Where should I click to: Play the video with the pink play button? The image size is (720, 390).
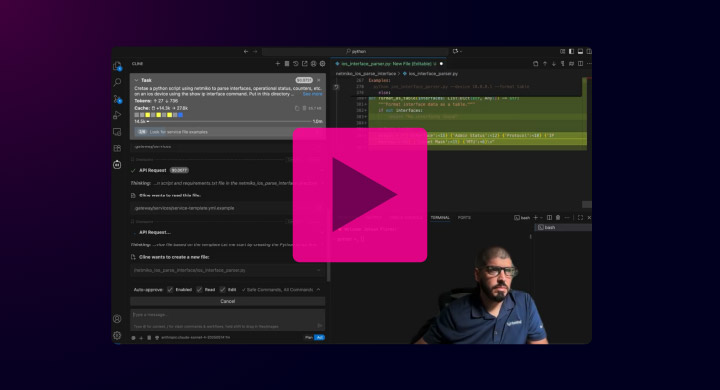pyautogui.click(x=360, y=195)
